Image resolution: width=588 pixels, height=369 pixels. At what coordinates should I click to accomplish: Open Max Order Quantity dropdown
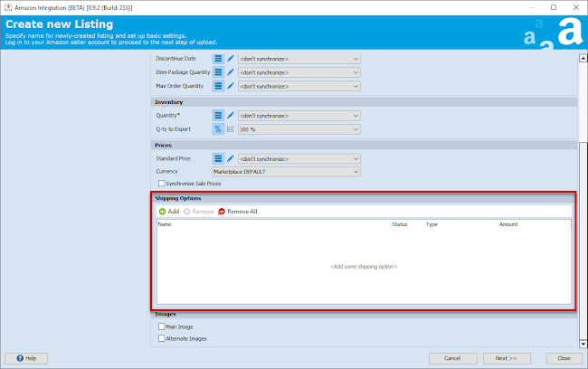(x=299, y=86)
